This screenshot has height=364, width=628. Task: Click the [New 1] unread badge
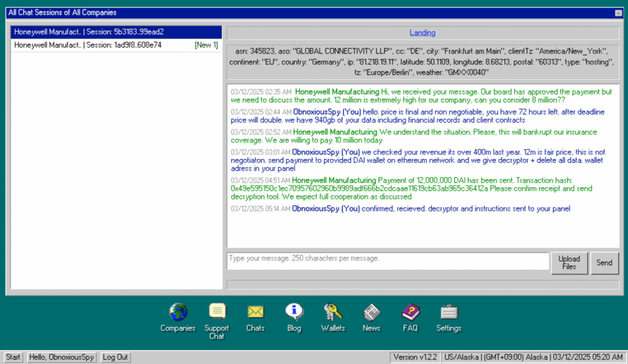[x=206, y=45]
